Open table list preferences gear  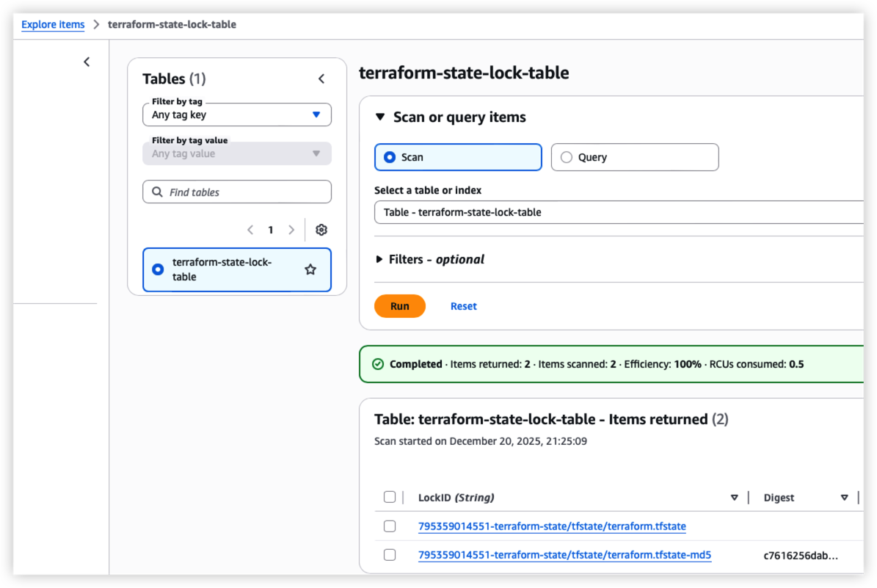coord(321,230)
